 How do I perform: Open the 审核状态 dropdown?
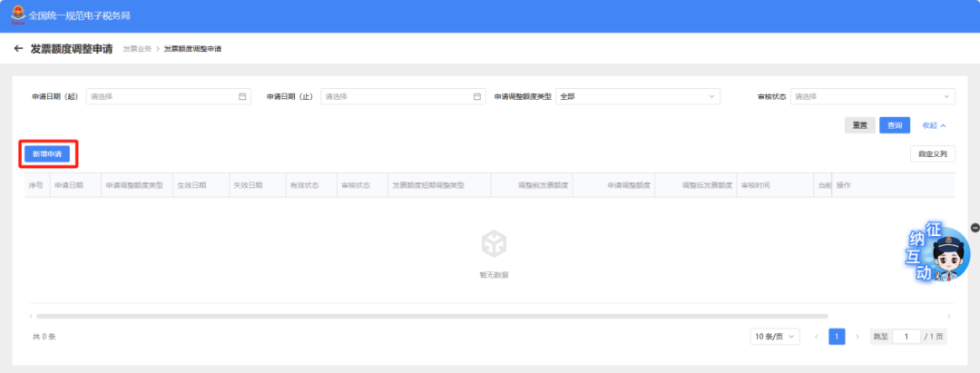coord(873,97)
